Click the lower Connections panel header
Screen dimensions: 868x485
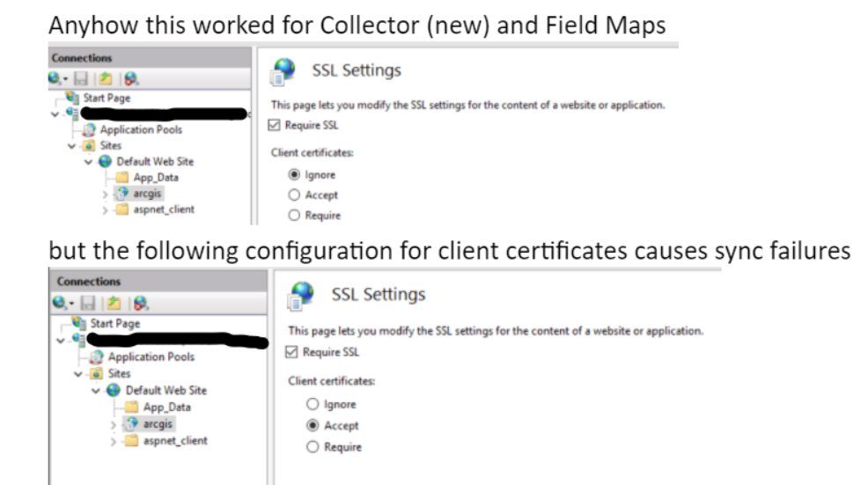pos(158,282)
